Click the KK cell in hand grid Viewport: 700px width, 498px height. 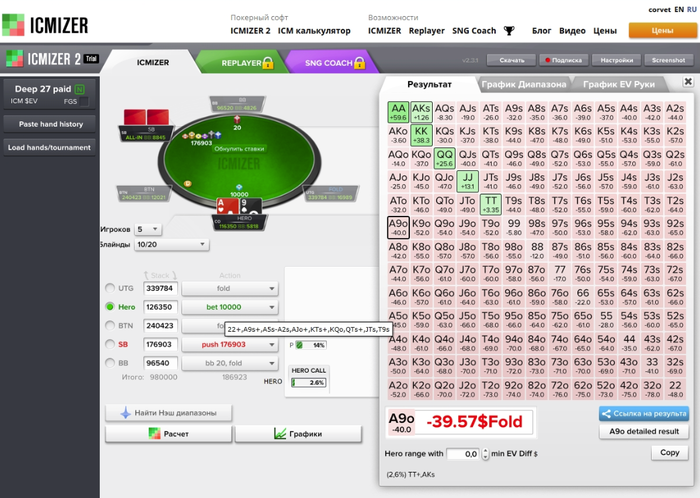pos(421,135)
